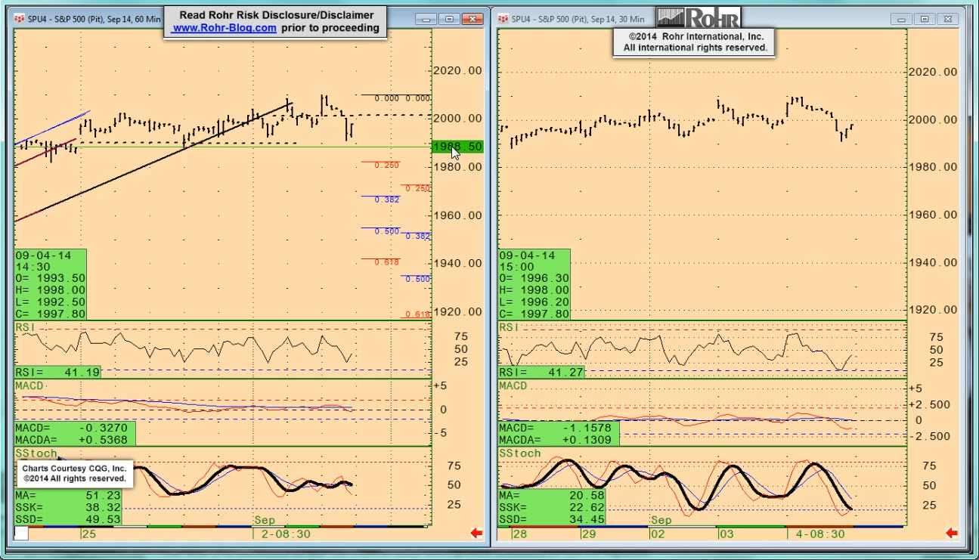979x560 pixels.
Task: Select the SStoch study label in the 30 Min chart
Action: tap(519, 453)
